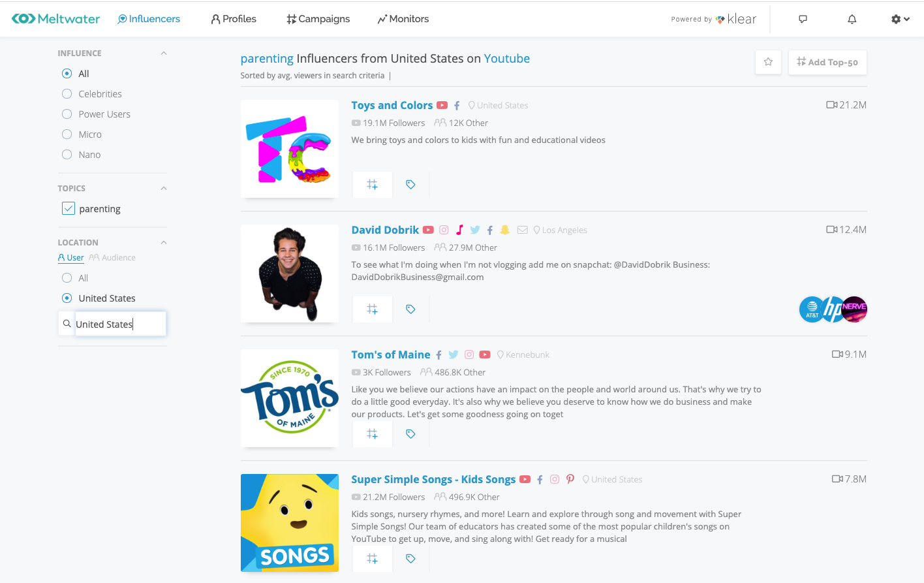
Task: Open David Dobrik's Instagram icon
Action: [444, 230]
